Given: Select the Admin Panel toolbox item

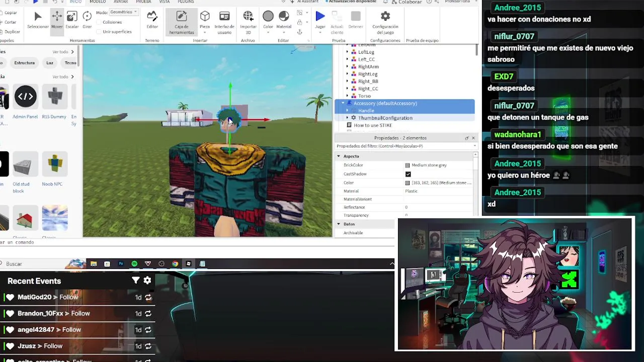Looking at the screenshot, I should [25, 103].
